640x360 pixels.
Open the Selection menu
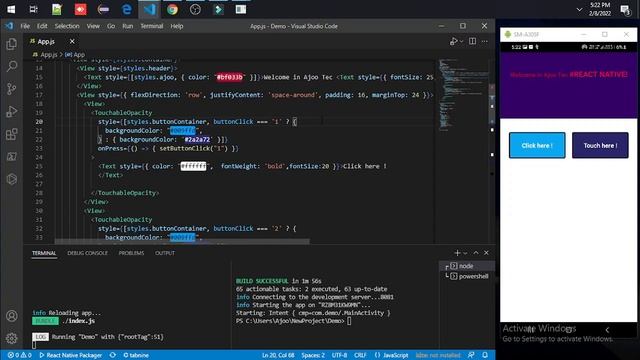click(x=67, y=26)
